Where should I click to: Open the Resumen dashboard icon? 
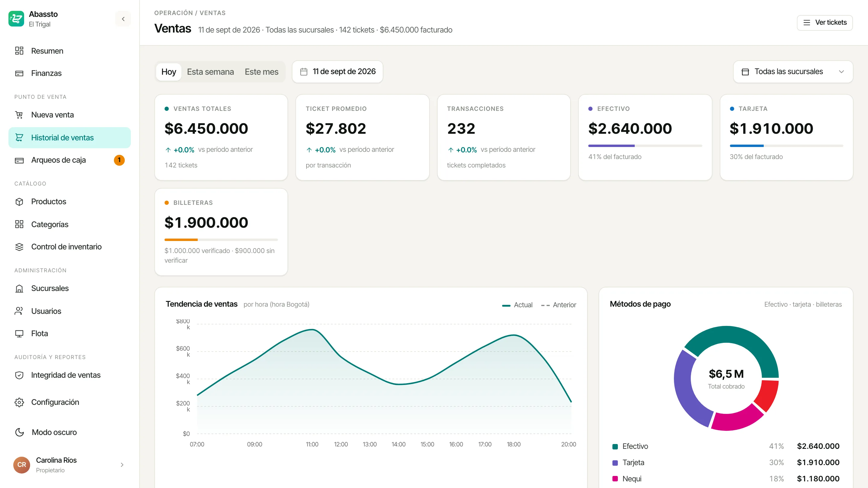point(19,51)
